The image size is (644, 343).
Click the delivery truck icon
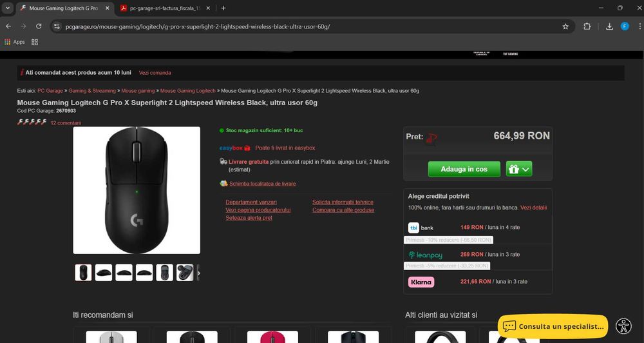pos(223,162)
